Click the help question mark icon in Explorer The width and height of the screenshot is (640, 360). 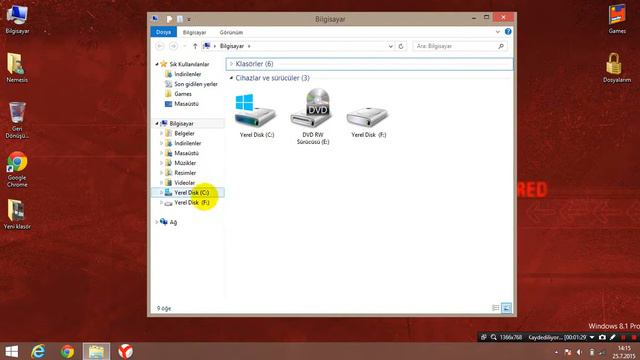508,32
